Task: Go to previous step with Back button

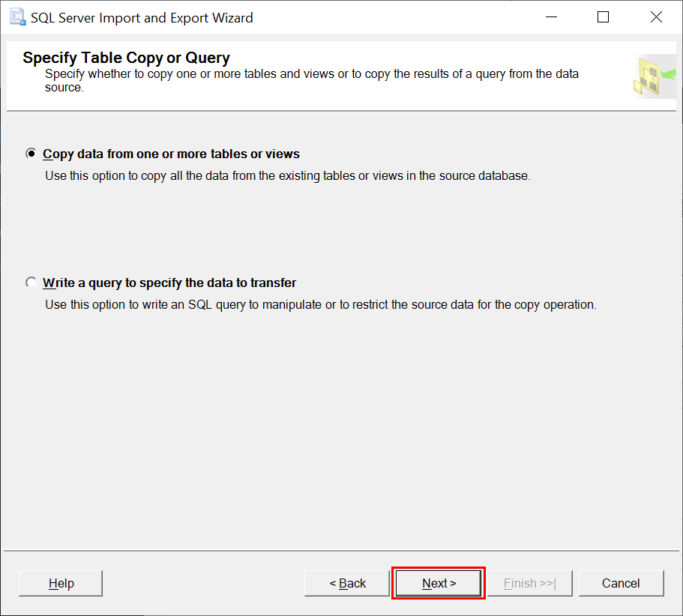Action: pos(347,583)
